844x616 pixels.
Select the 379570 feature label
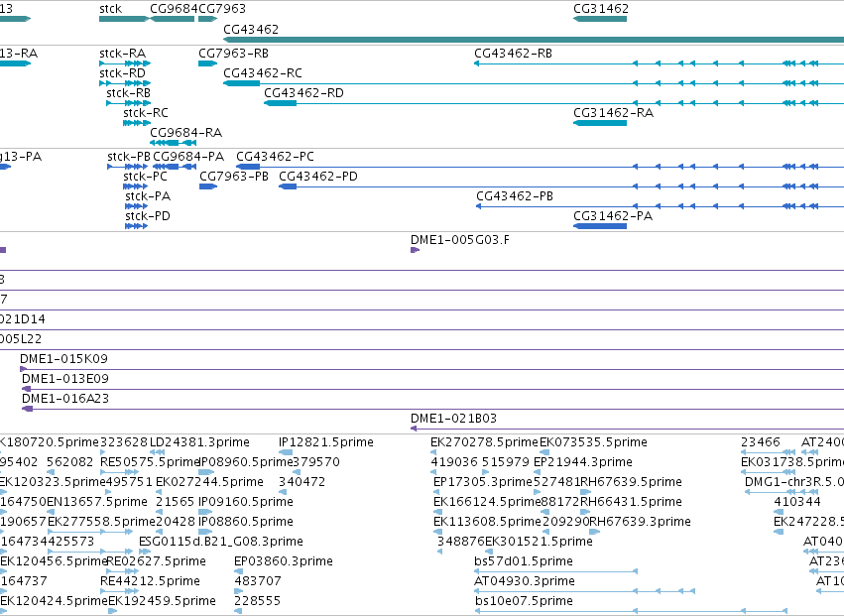(316, 462)
